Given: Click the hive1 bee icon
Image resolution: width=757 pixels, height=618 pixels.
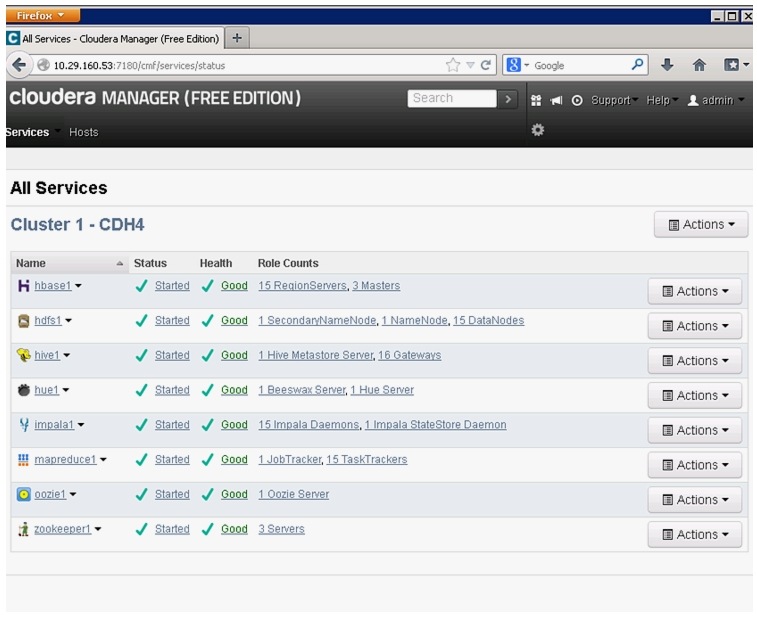Looking at the screenshot, I should pyautogui.click(x=24, y=355).
